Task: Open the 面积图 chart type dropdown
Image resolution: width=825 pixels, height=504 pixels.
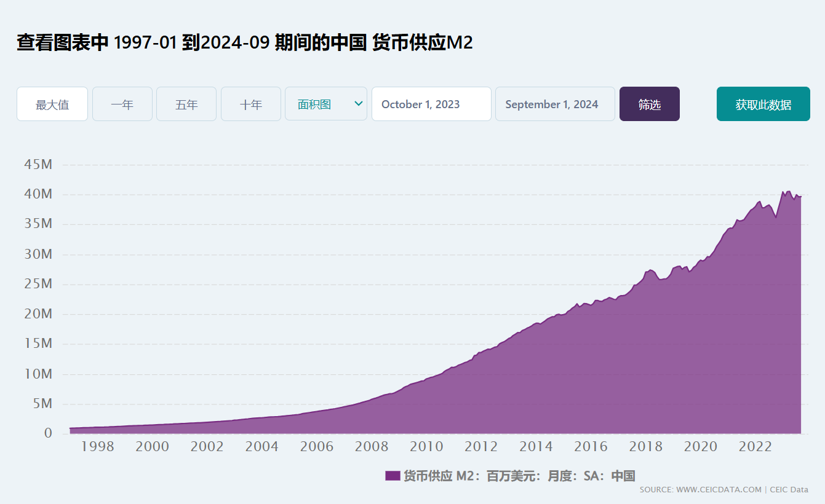Action: [326, 104]
